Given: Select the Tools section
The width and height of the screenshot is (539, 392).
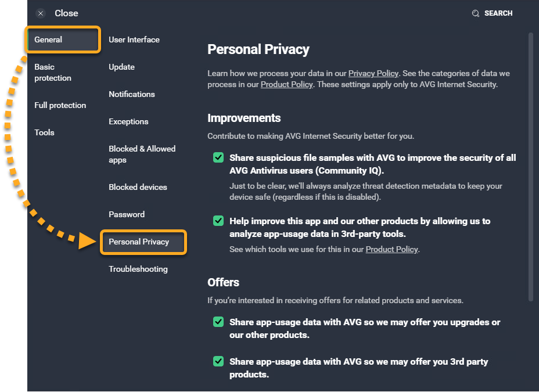Looking at the screenshot, I should click(x=44, y=132).
